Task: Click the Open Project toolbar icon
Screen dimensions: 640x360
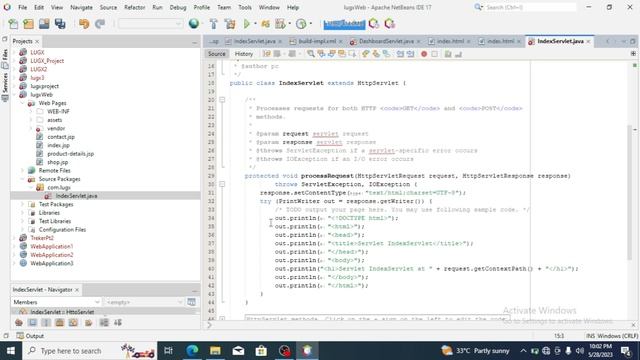Action: point(44,24)
